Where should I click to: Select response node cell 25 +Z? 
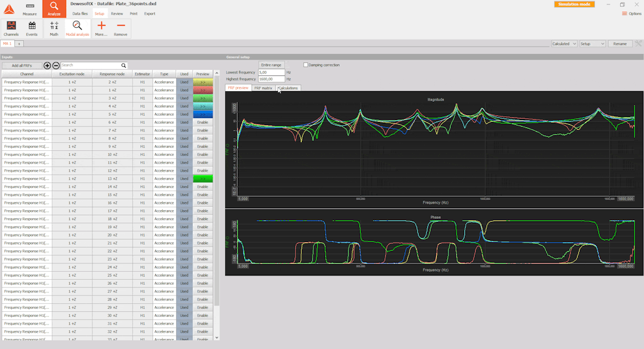[x=112, y=275]
